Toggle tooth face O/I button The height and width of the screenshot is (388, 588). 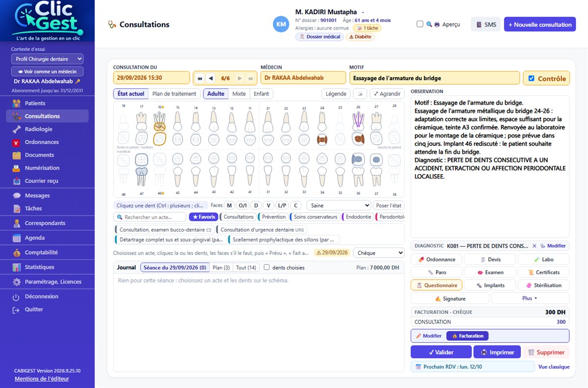tap(243, 206)
